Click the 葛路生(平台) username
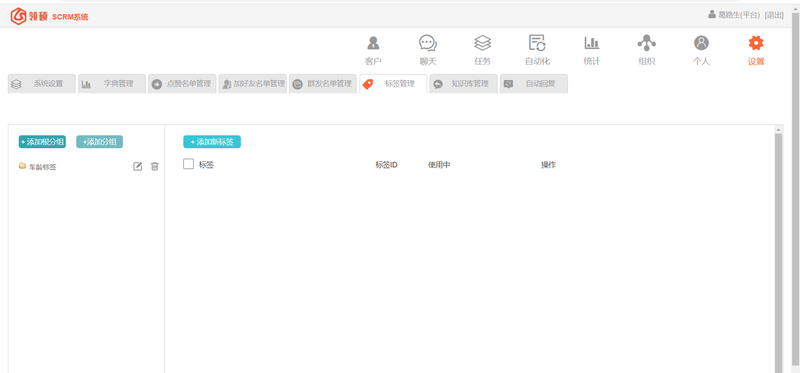Viewport: 800px width, 373px height. point(739,15)
